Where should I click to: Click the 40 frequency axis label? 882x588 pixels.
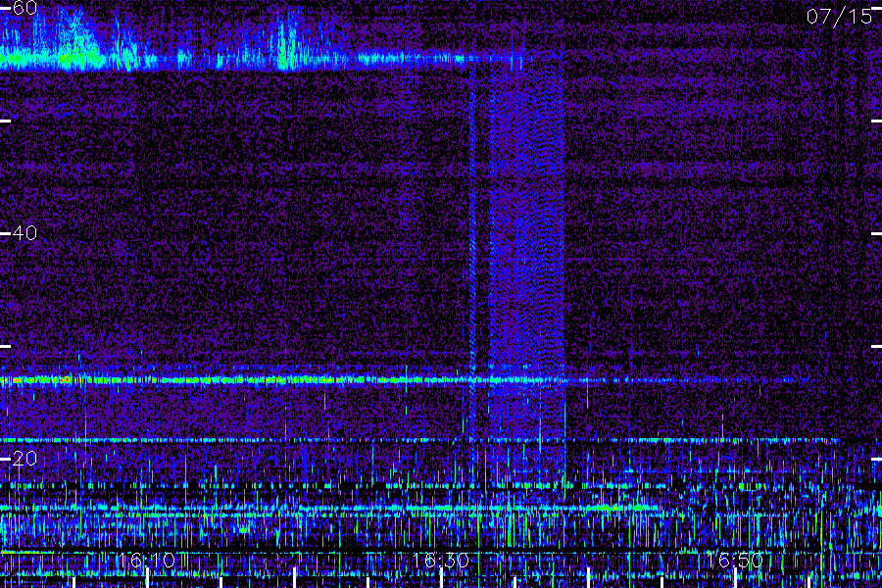(24, 233)
